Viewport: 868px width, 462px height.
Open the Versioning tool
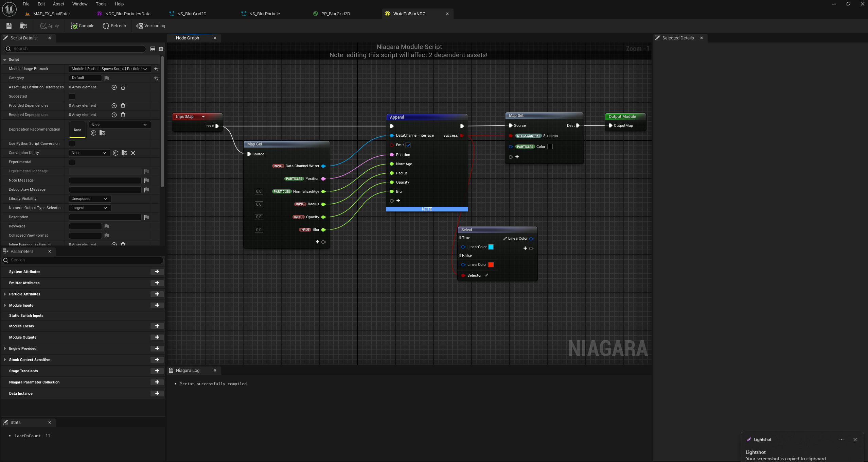pos(151,26)
